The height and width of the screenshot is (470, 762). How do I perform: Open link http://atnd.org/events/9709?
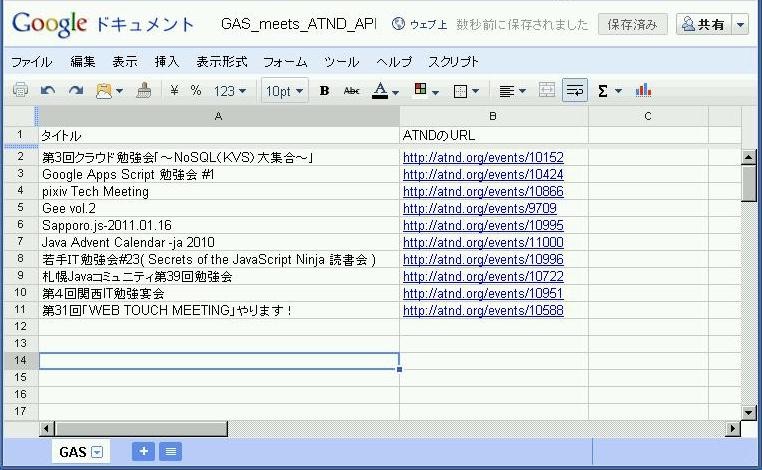tap(480, 209)
